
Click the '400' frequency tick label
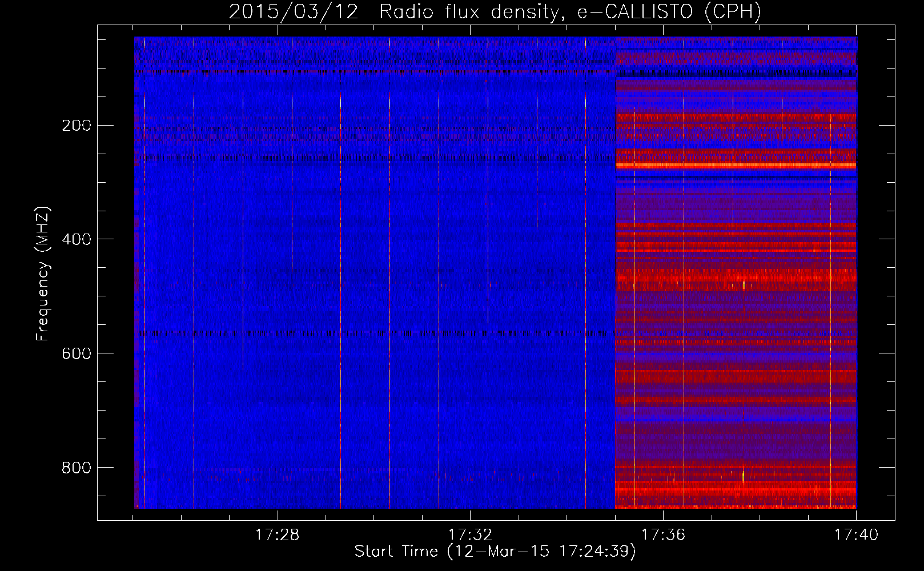pyautogui.click(x=77, y=239)
